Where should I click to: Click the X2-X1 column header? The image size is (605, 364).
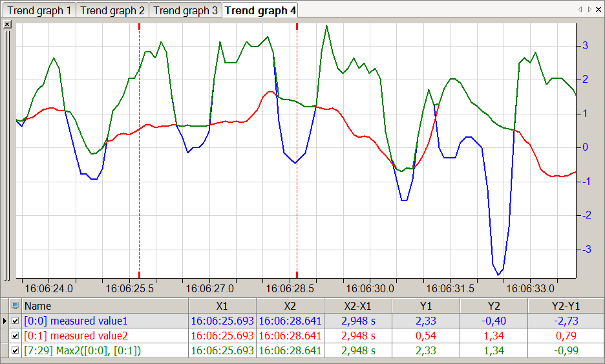pos(358,306)
